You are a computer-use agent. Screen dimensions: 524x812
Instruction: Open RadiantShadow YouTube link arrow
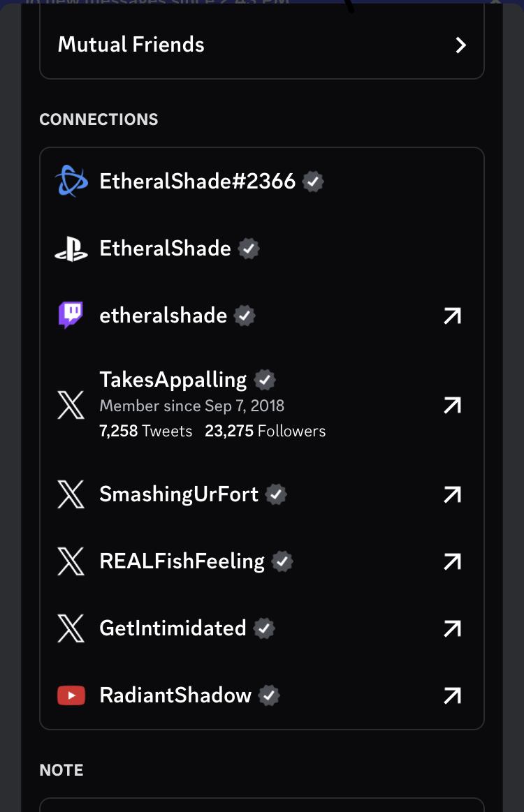point(453,695)
